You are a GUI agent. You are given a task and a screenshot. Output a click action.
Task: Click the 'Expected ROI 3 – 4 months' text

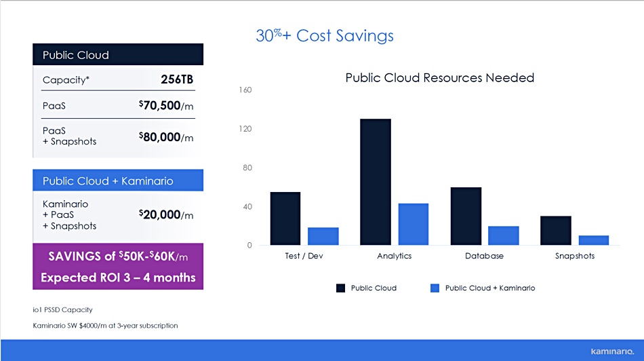click(x=118, y=278)
